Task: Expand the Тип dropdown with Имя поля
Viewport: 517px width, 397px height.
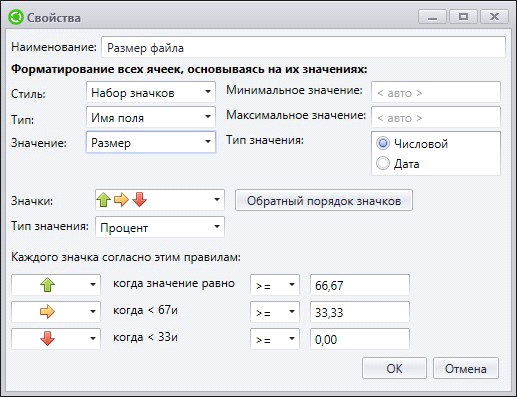Action: [x=151, y=117]
